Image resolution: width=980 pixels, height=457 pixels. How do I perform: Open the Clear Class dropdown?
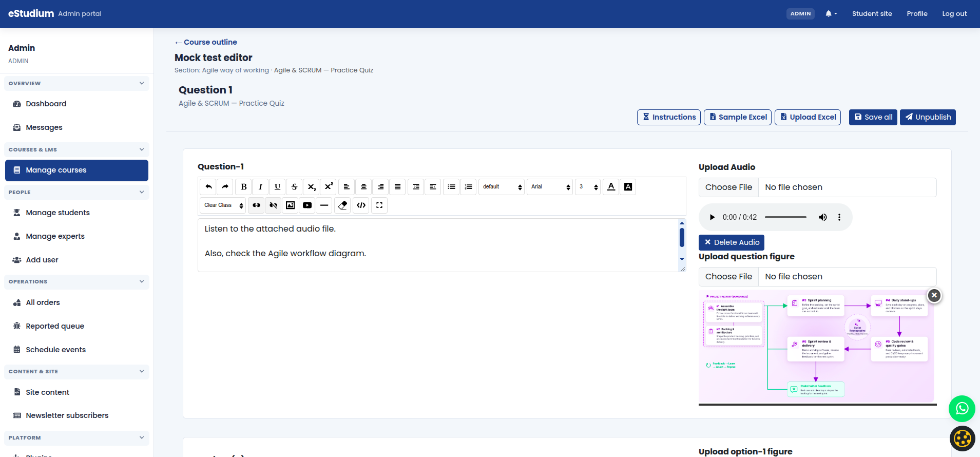click(223, 205)
